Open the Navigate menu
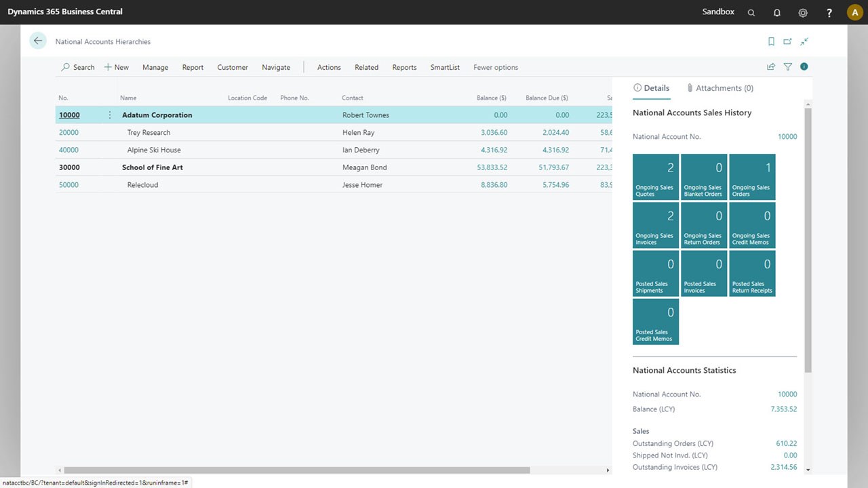This screenshot has width=868, height=488. (276, 67)
